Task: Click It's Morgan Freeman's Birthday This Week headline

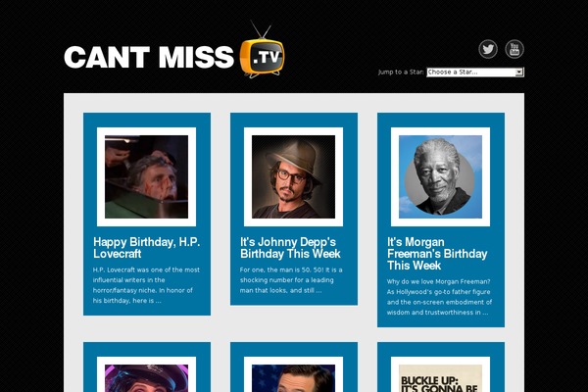Action: pos(437,254)
